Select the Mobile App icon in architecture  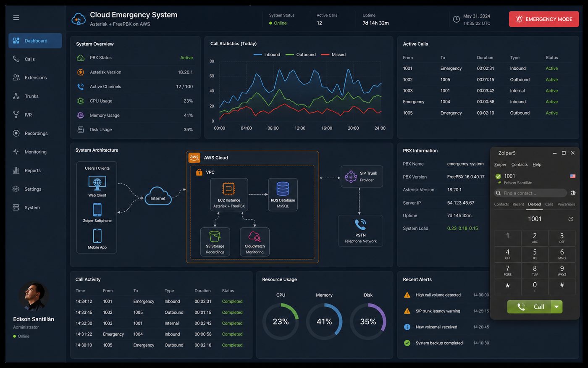pos(97,236)
